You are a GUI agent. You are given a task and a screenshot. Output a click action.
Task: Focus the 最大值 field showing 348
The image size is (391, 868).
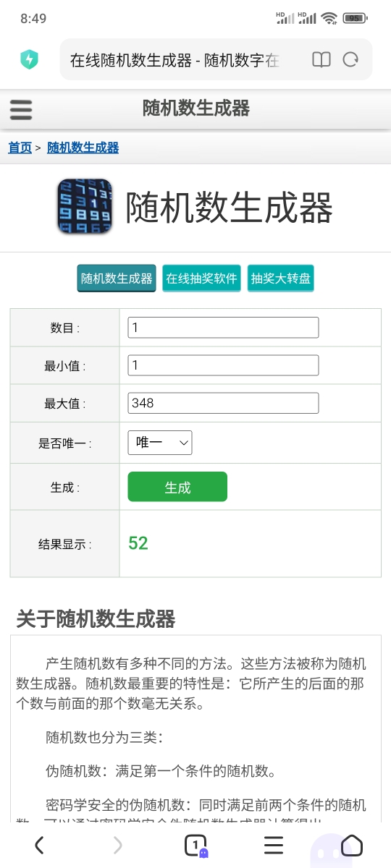[x=223, y=403]
